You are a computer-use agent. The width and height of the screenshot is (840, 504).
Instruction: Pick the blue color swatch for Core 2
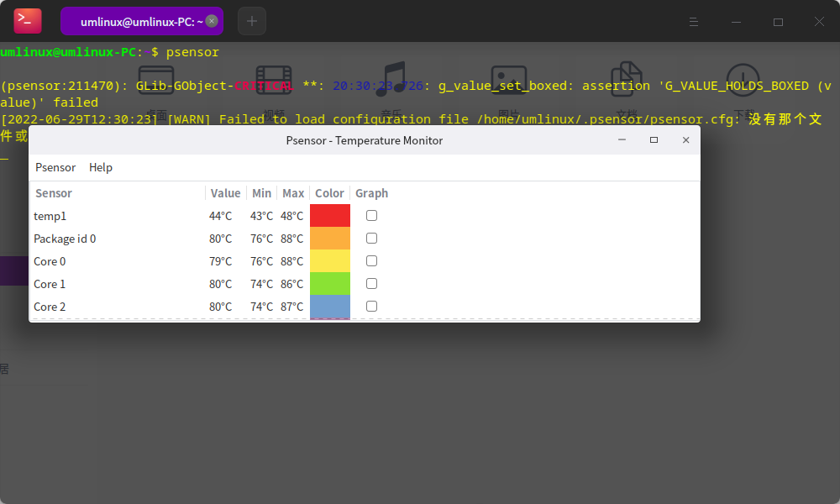coord(330,307)
